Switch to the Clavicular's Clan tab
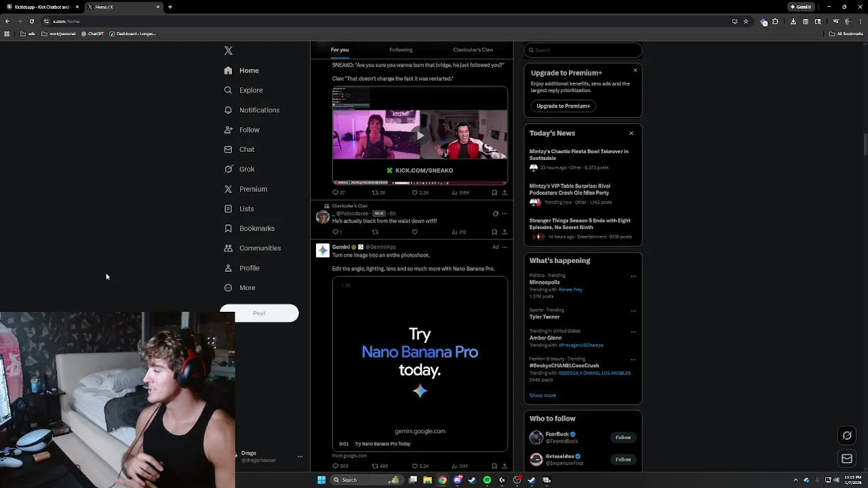This screenshot has height=488, width=868. point(473,49)
